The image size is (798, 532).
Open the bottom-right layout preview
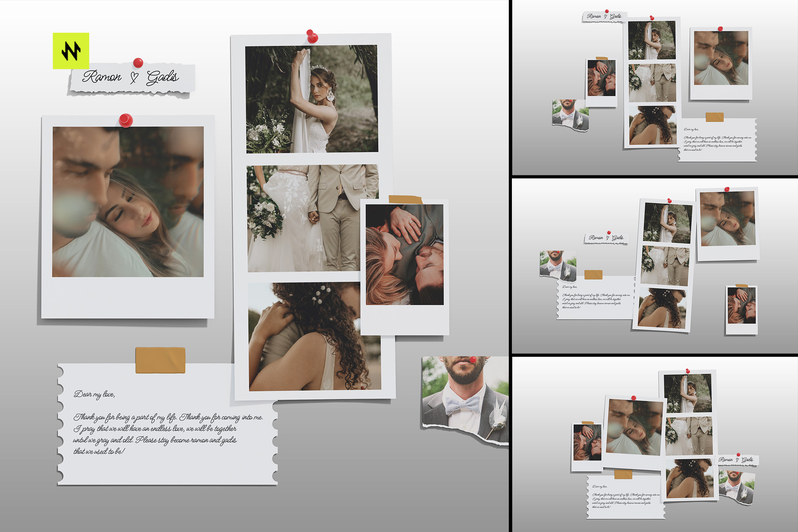coord(655,445)
